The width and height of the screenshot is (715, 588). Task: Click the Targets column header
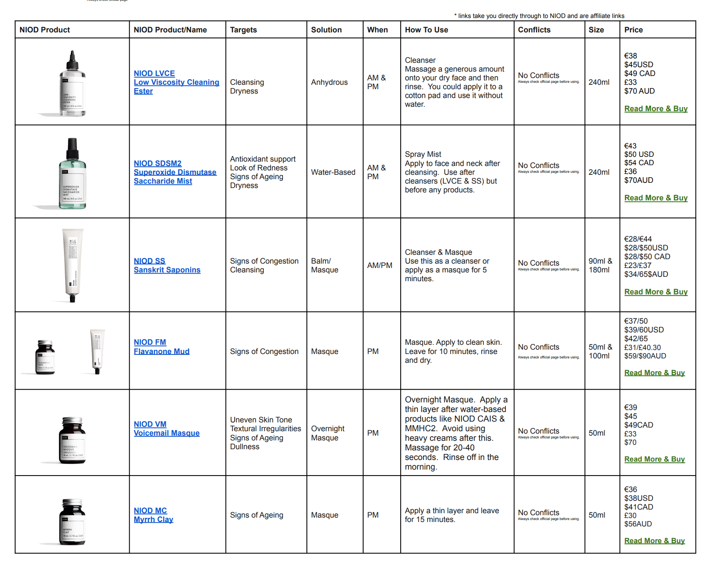(244, 30)
